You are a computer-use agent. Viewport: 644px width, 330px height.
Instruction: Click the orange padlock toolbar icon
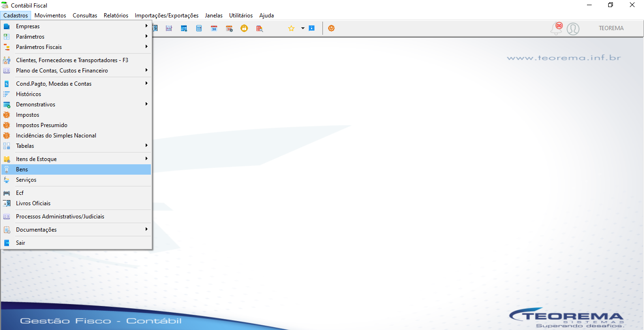click(244, 28)
